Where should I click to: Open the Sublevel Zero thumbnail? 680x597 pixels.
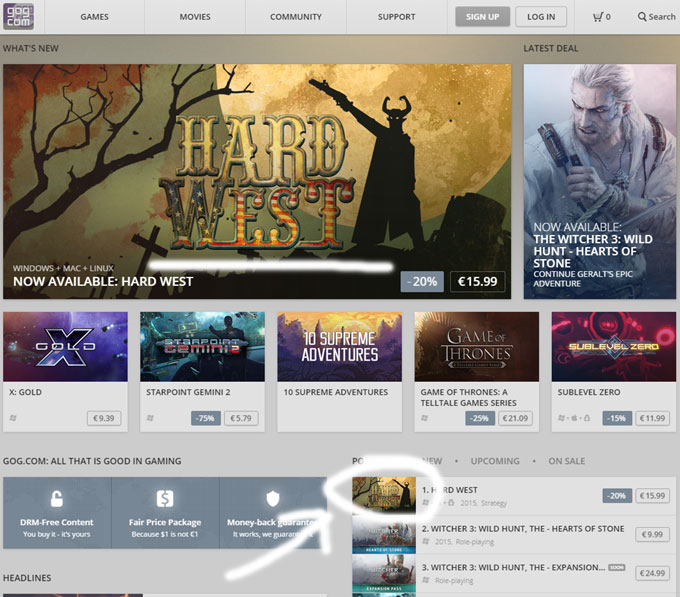pos(614,346)
